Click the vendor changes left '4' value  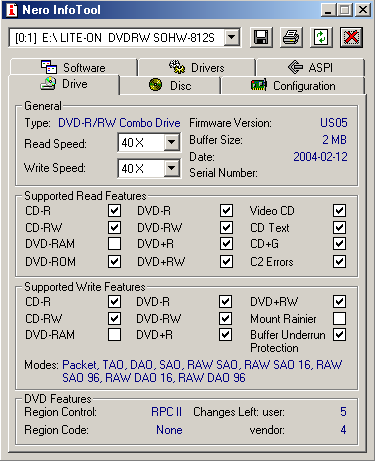click(343, 430)
